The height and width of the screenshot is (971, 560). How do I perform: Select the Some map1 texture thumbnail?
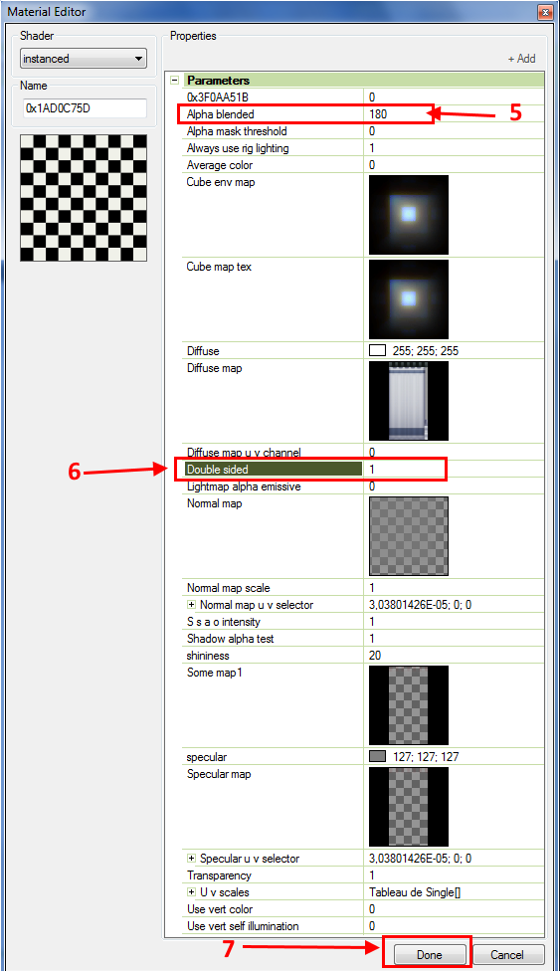pyautogui.click(x=409, y=705)
